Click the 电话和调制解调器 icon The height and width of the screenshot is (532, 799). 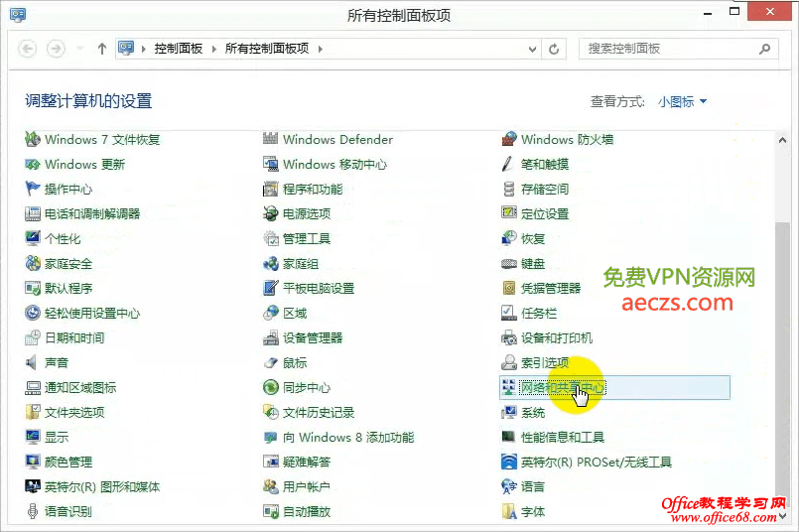pyautogui.click(x=33, y=213)
